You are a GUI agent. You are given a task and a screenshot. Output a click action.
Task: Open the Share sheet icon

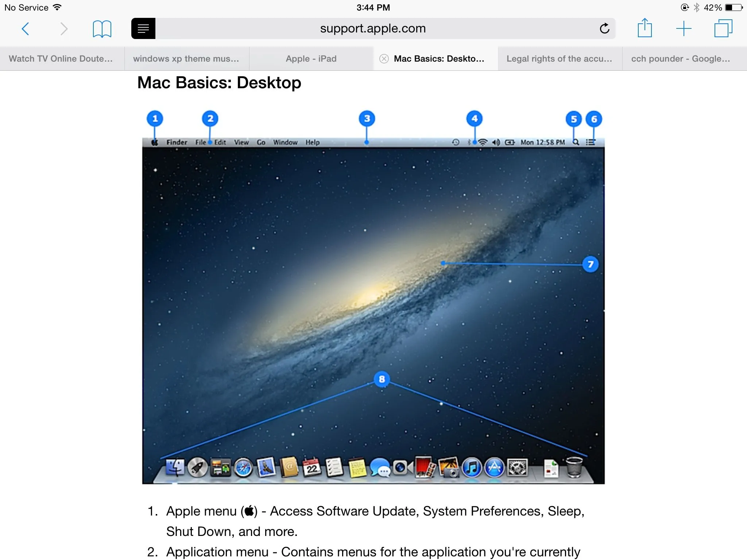pyautogui.click(x=645, y=28)
